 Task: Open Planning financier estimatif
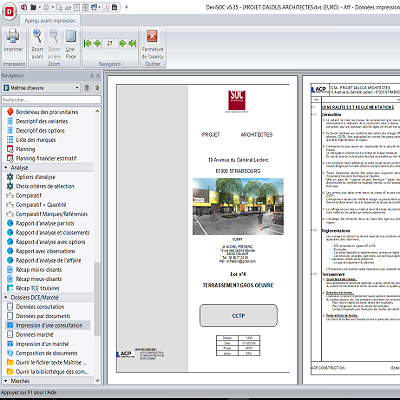click(x=46, y=158)
